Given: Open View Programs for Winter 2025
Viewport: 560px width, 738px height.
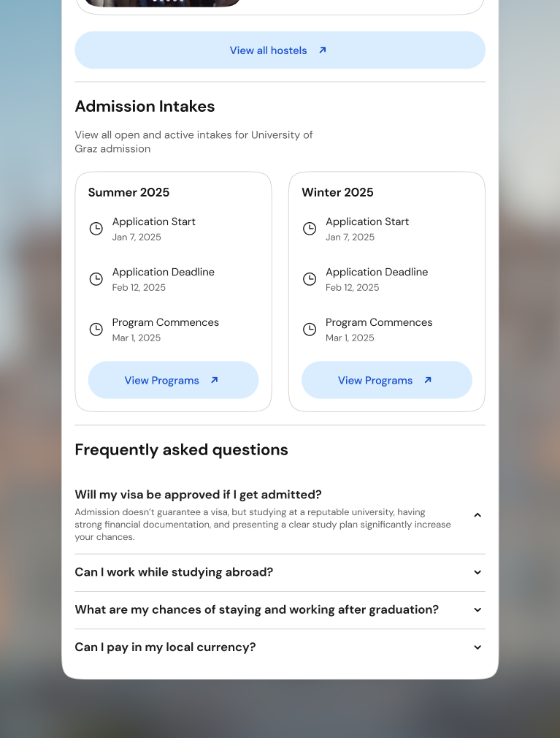Looking at the screenshot, I should pyautogui.click(x=386, y=380).
